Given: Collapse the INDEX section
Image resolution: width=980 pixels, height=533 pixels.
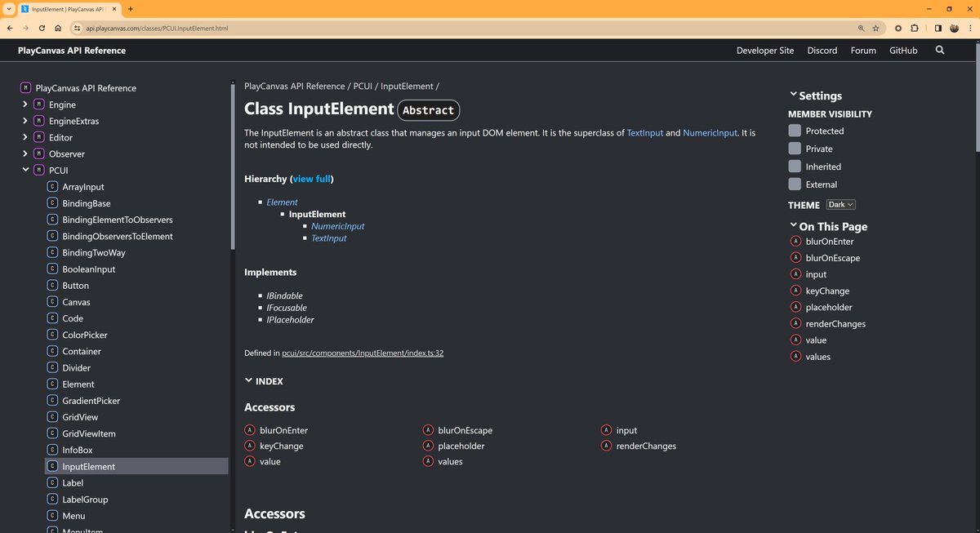Looking at the screenshot, I should coord(264,381).
